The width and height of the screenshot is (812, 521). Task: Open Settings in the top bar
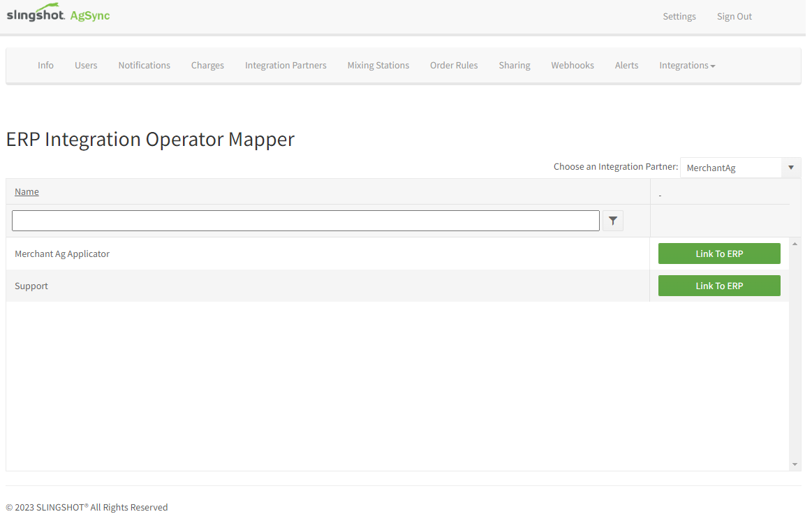pyautogui.click(x=679, y=17)
